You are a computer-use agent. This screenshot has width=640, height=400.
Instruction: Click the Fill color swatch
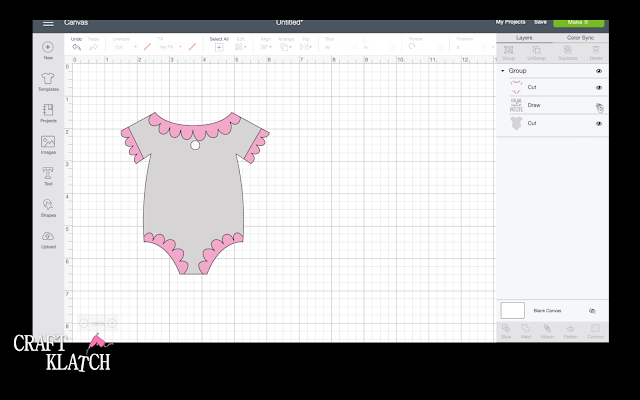coord(192,47)
